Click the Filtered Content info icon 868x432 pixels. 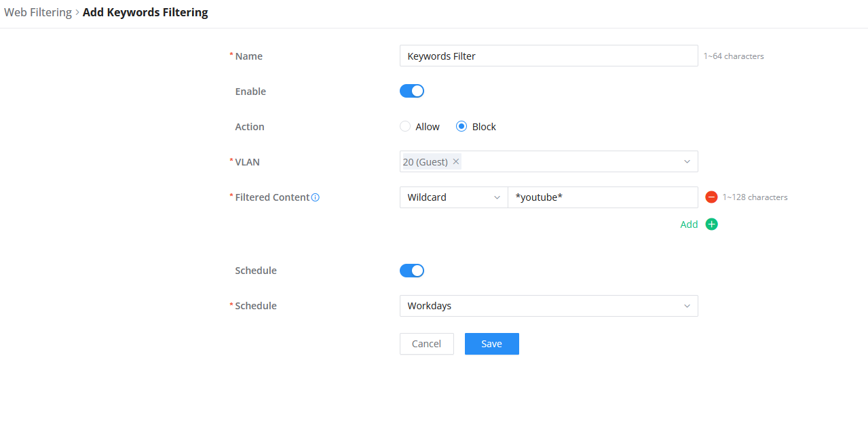(315, 197)
